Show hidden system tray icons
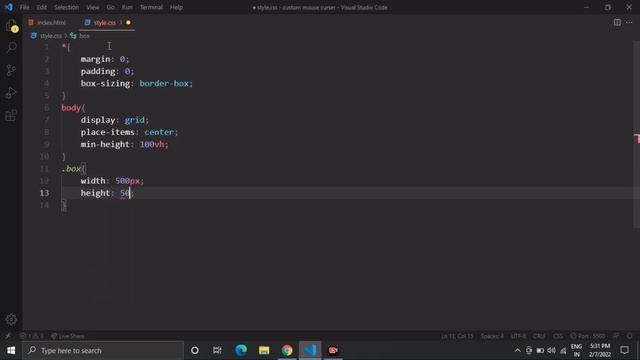Screen dimensions: 640x360 click(x=517, y=350)
